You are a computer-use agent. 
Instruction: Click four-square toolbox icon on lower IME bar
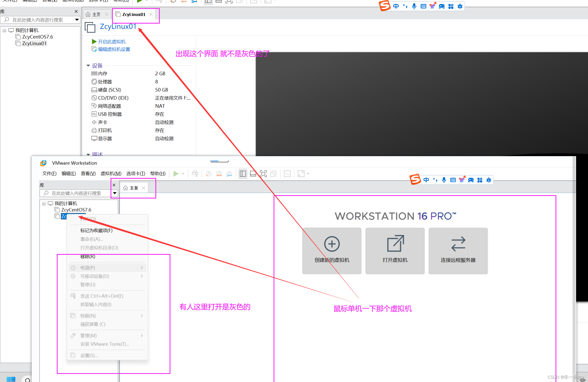pos(480,180)
